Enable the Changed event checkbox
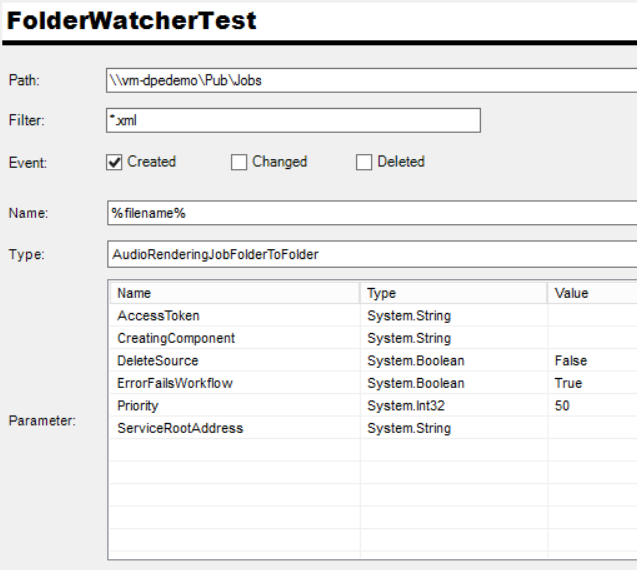This screenshot has height=570, width=637. [x=239, y=162]
